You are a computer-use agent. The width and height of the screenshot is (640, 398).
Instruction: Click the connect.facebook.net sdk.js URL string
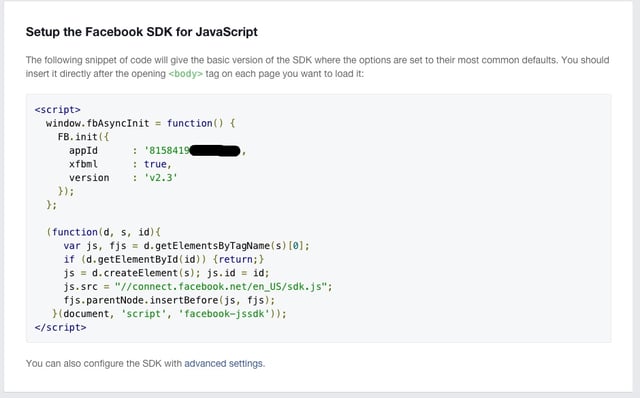[221, 287]
